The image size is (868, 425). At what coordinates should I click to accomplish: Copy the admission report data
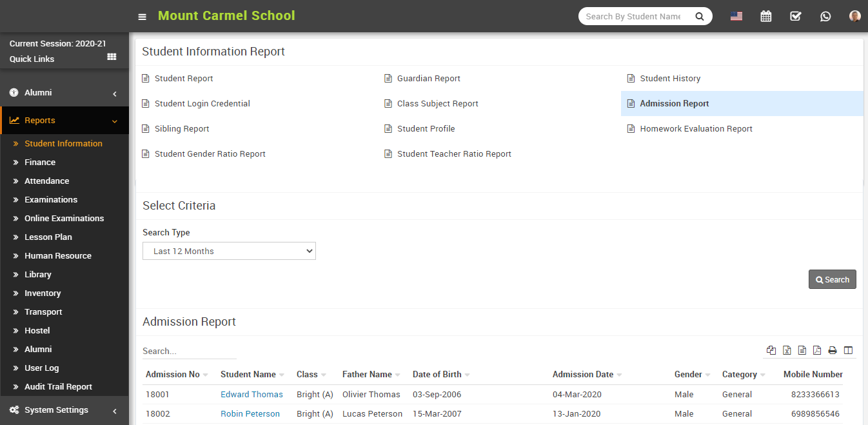pyautogui.click(x=771, y=350)
